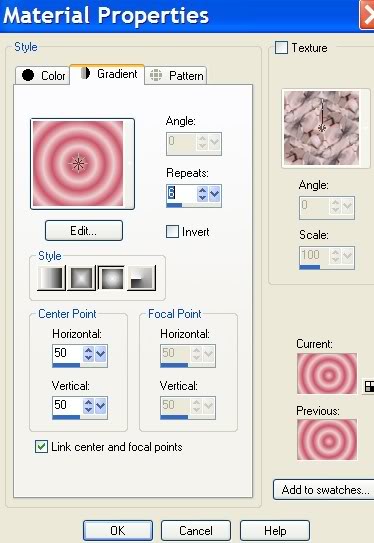Click the black circle Color tab icon
This screenshot has height=543, width=374.
(28, 75)
